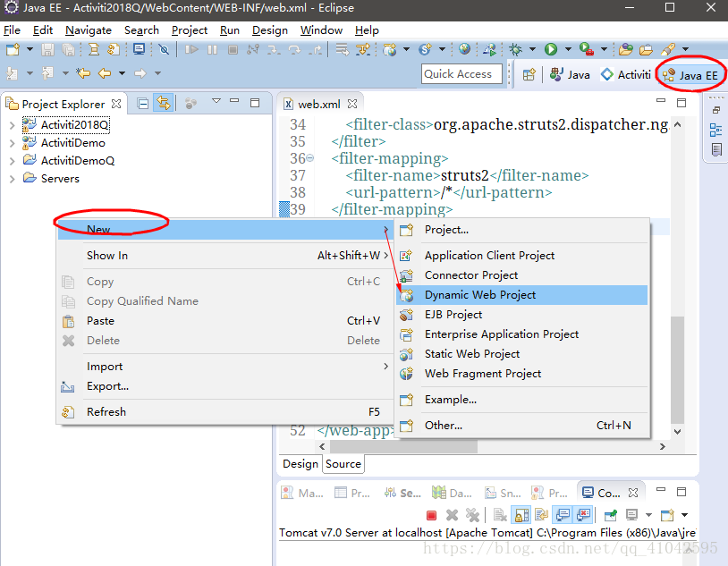This screenshot has height=566, width=728.
Task: Click Refresh in the context menu
Action: click(225, 412)
